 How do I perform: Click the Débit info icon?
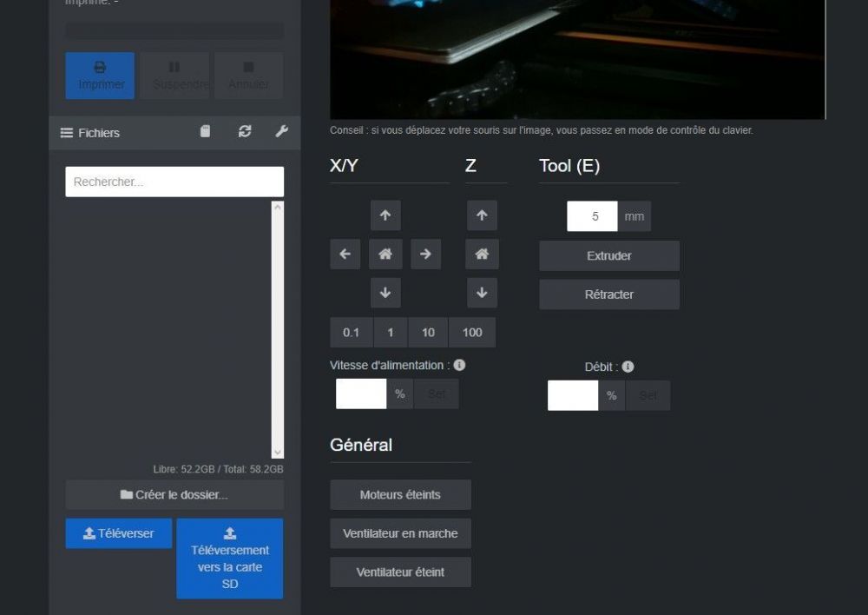(x=628, y=367)
